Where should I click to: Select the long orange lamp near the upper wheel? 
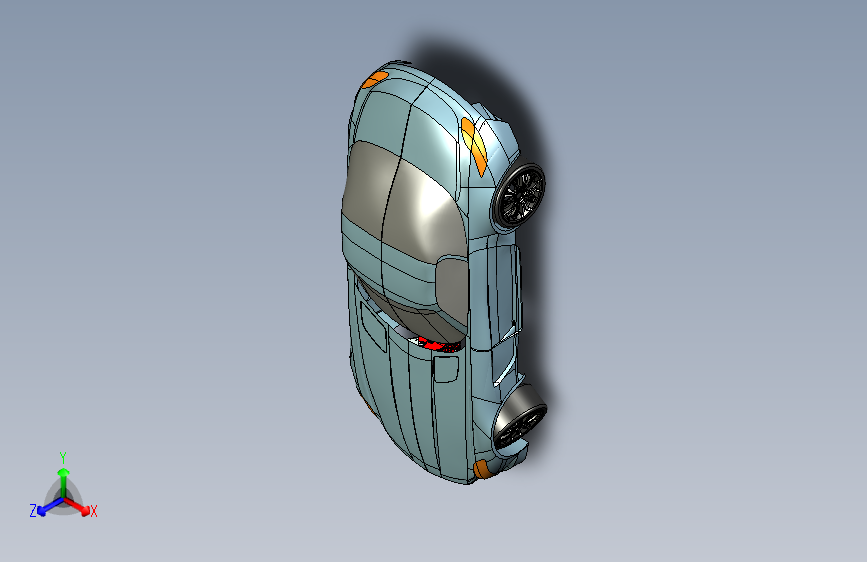click(x=474, y=147)
